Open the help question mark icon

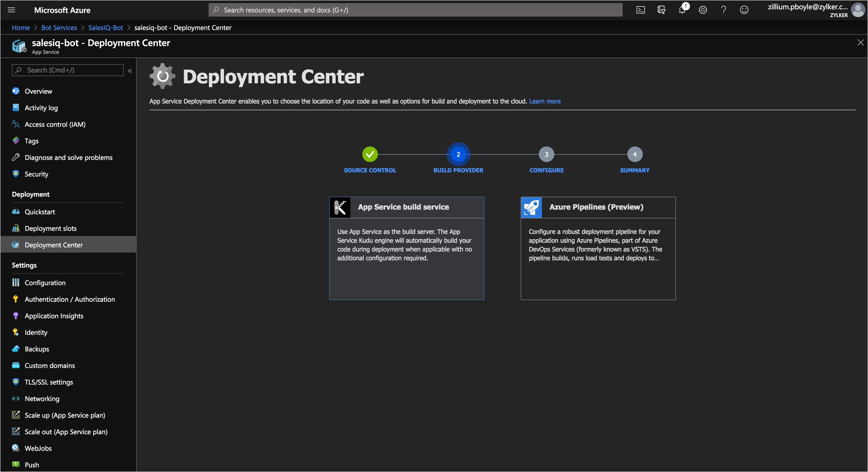(x=723, y=10)
